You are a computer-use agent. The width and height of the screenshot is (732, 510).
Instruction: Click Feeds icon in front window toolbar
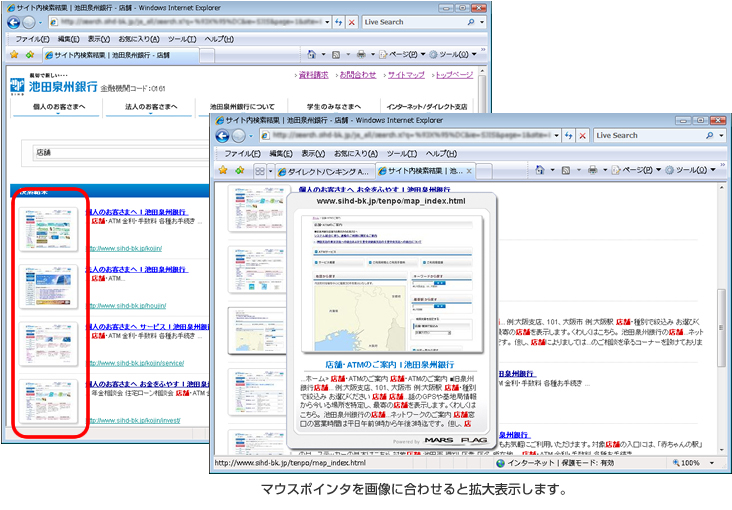coord(566,170)
